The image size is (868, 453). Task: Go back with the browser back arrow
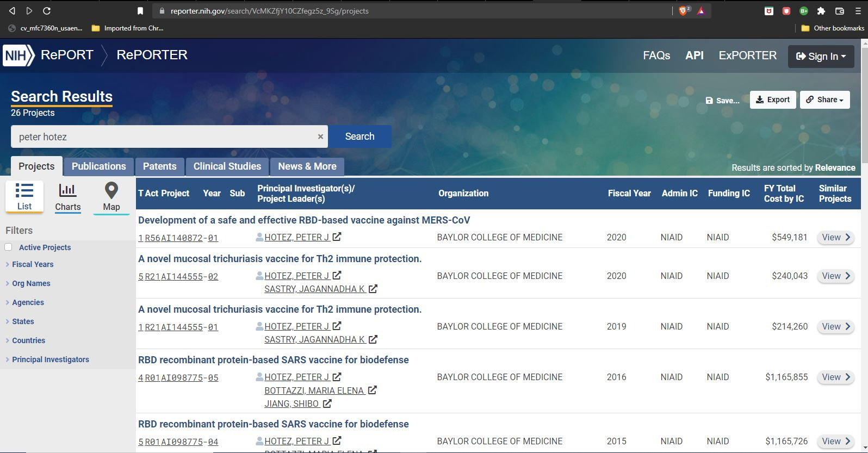[x=12, y=11]
